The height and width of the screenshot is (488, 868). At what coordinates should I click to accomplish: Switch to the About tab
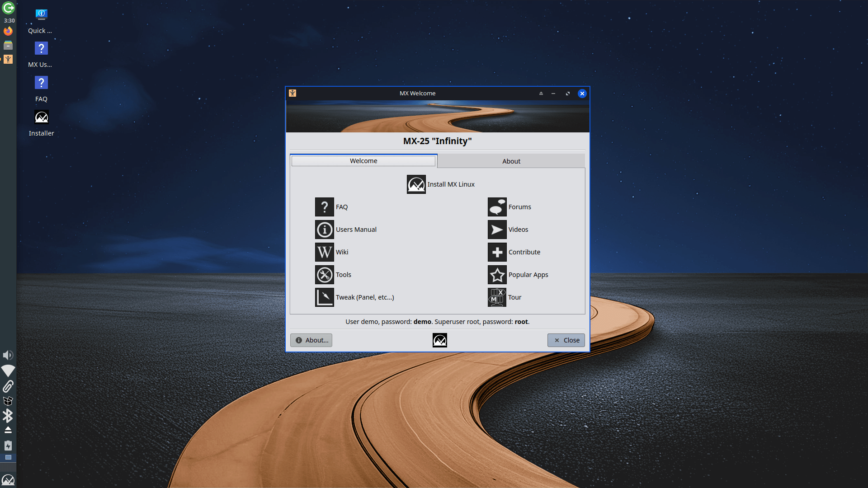511,161
